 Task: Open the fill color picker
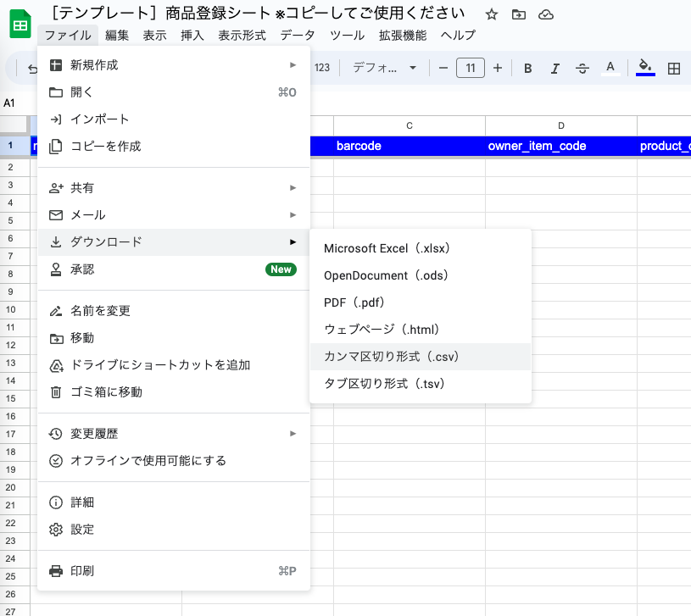(645, 68)
